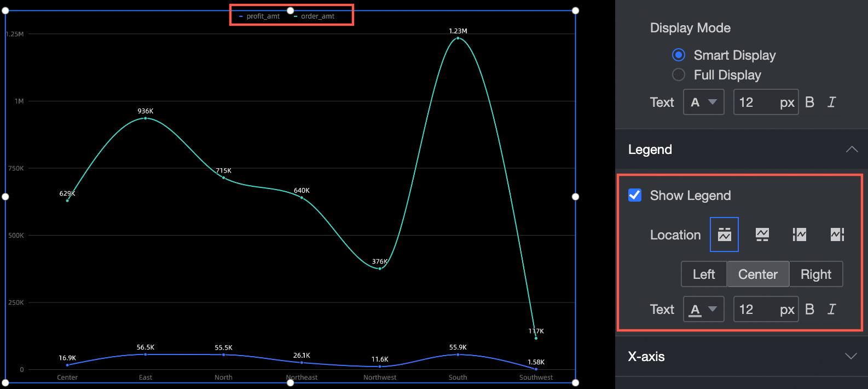This screenshot has width=868, height=389.
Task: Click the 55.9K data label
Action: click(x=458, y=347)
